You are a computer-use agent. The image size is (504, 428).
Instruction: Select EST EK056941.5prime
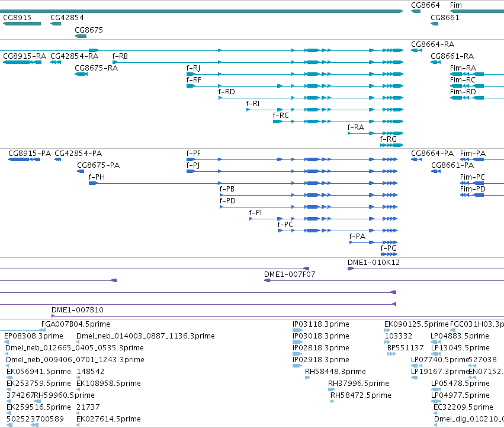[x=38, y=372]
